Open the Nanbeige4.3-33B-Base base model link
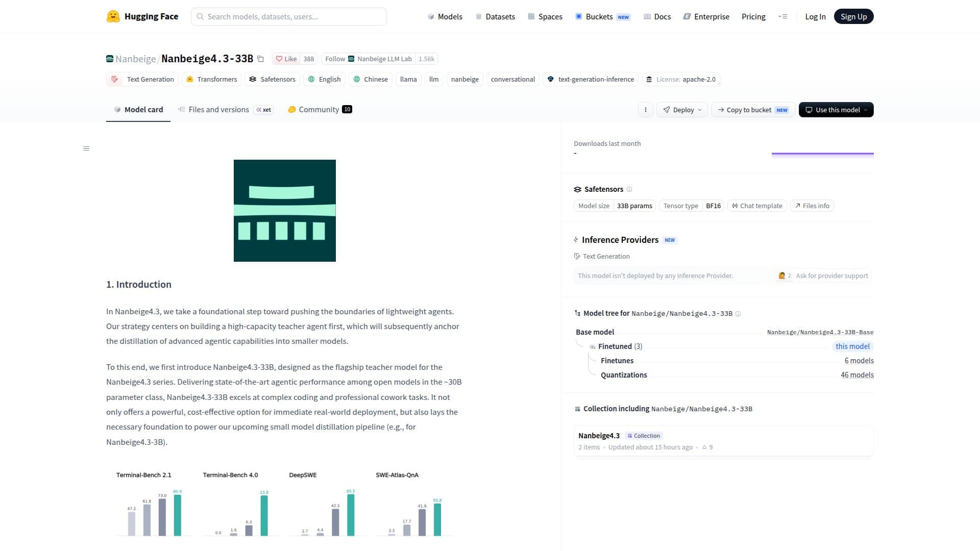This screenshot has width=980, height=551. pos(820,332)
